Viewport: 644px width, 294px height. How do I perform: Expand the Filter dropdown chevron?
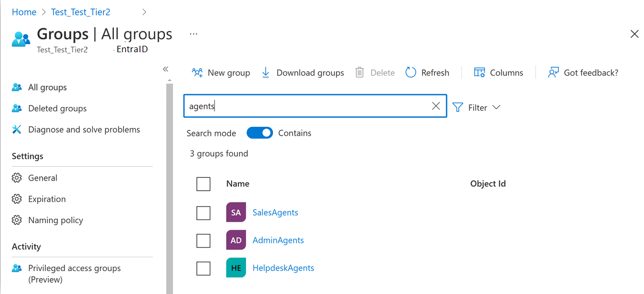pyautogui.click(x=496, y=107)
